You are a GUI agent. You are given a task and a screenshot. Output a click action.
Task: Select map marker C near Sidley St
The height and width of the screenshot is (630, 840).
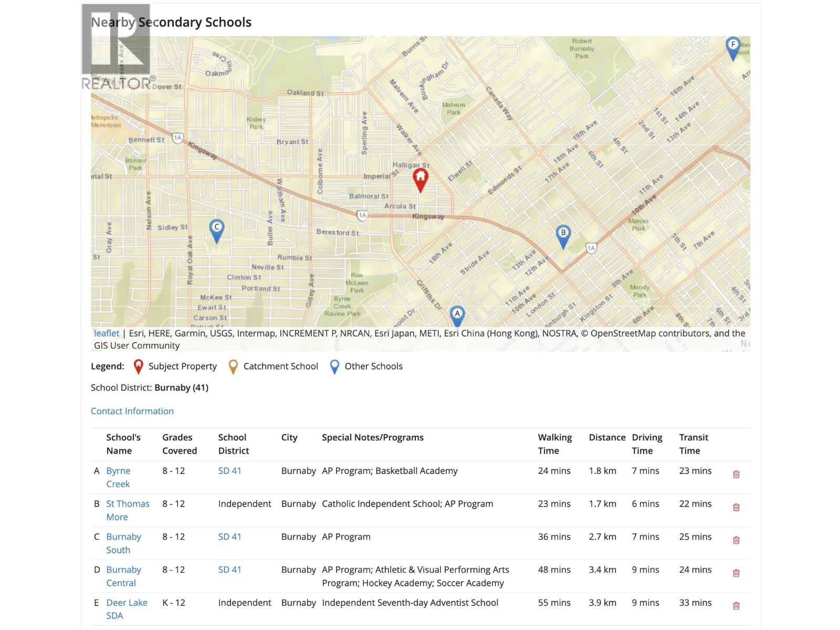216,230
